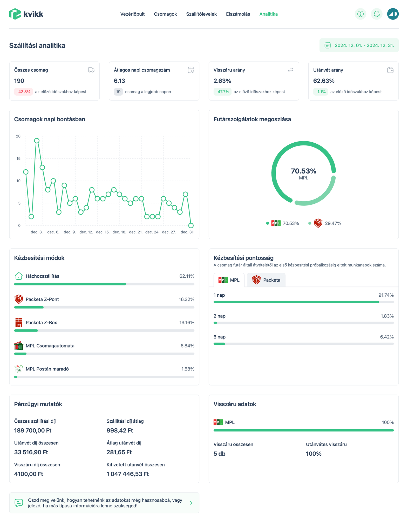Click the package icon in Átlagos napi csomagszám card
This screenshot has width=408, height=532.
coord(191,70)
